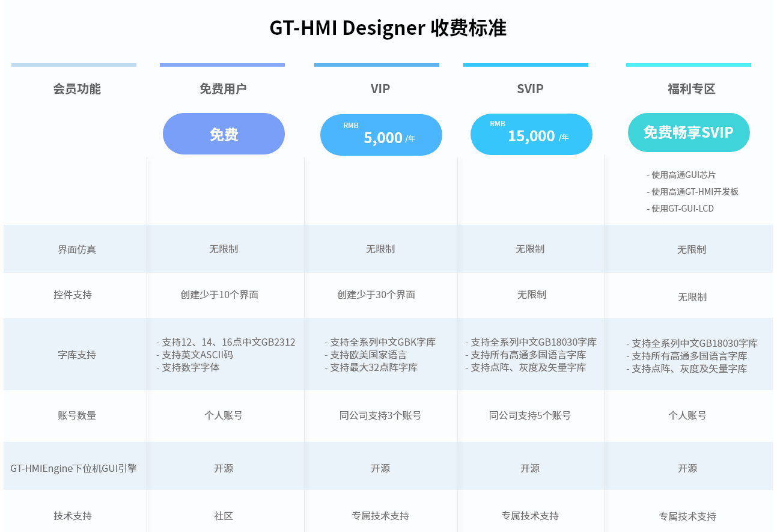Click the 界面仿真 row label
The height and width of the screenshot is (532, 777).
point(77,249)
